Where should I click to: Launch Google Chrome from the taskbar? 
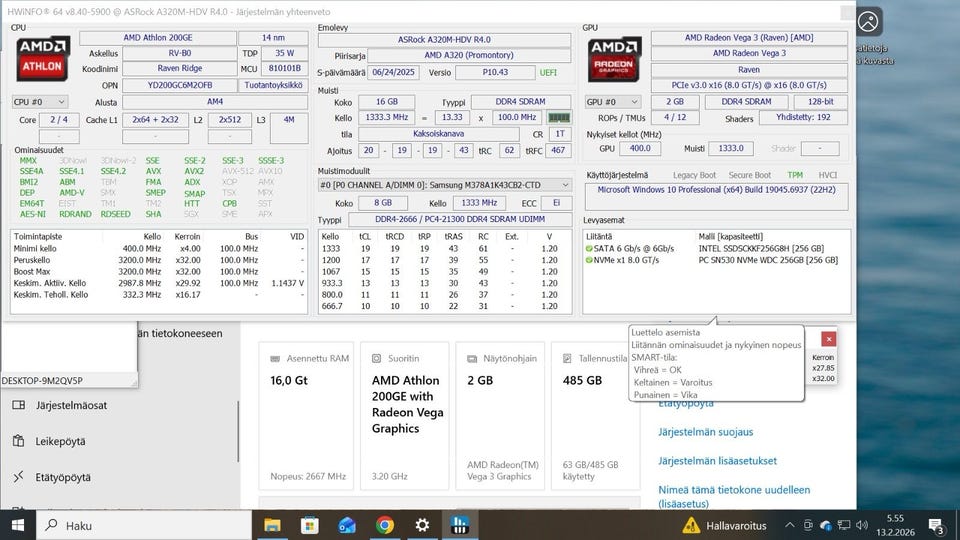click(x=384, y=524)
